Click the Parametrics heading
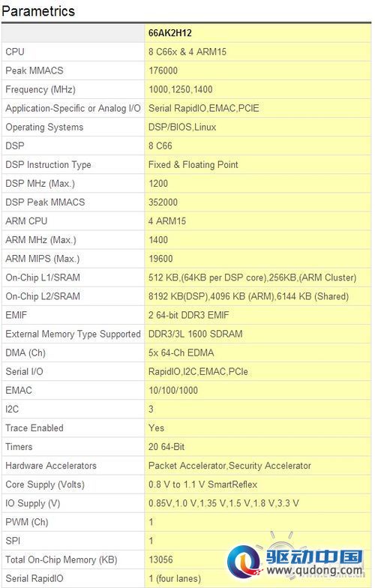Screen dimensions: 375x588 [38, 11]
